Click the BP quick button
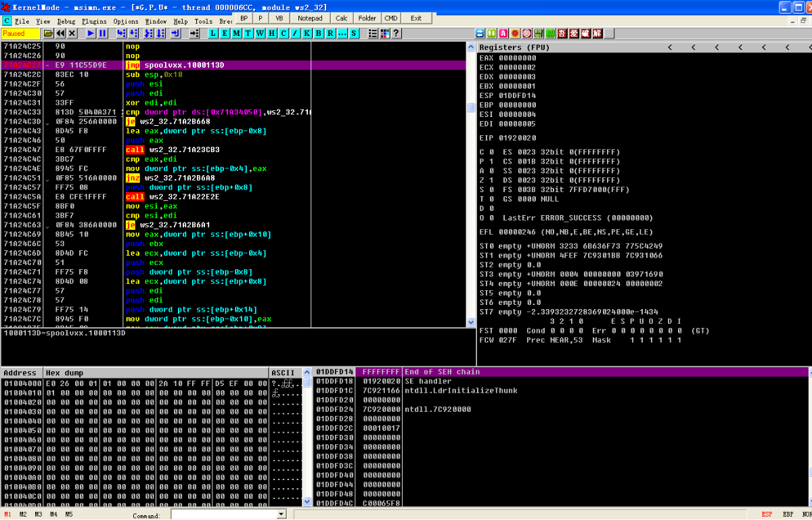Image resolution: width=812 pixels, height=520 pixels. 244,18
